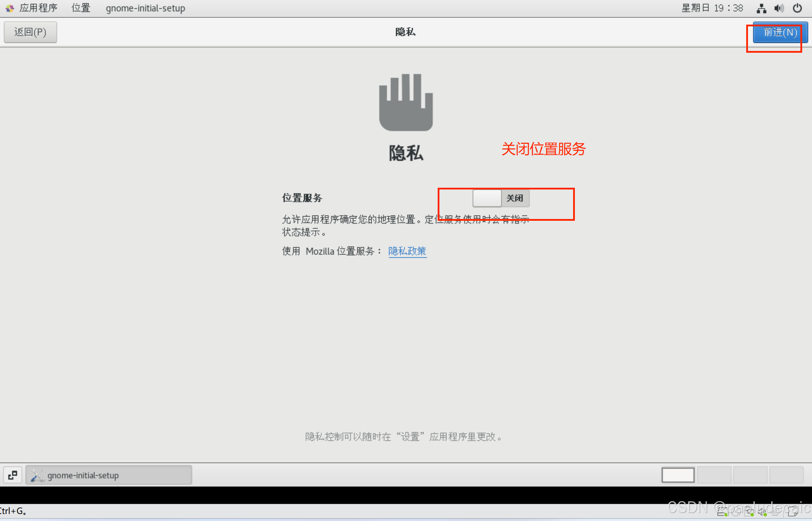Select the gnome-initial-setup taskbar window entry

point(109,475)
